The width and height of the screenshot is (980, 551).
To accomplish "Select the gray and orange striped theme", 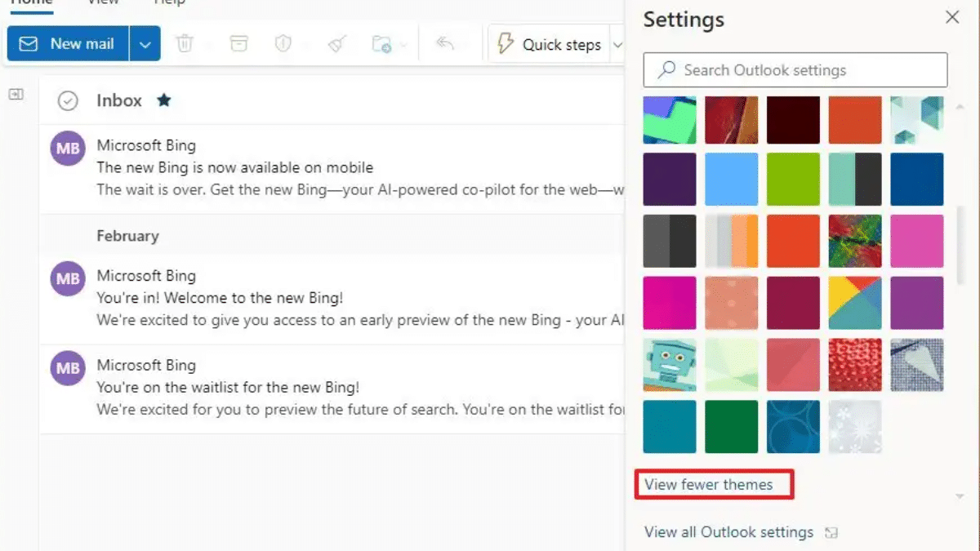I will tap(732, 241).
